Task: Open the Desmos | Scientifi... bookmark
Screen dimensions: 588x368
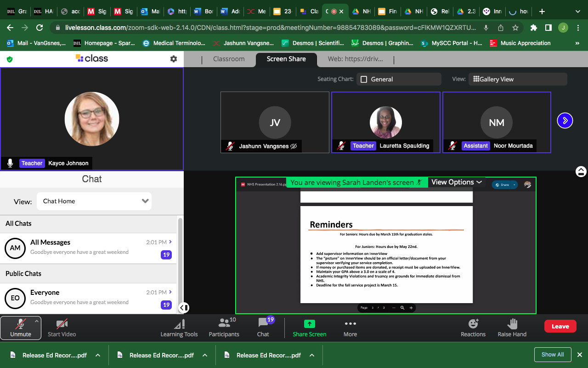Action: (x=312, y=43)
